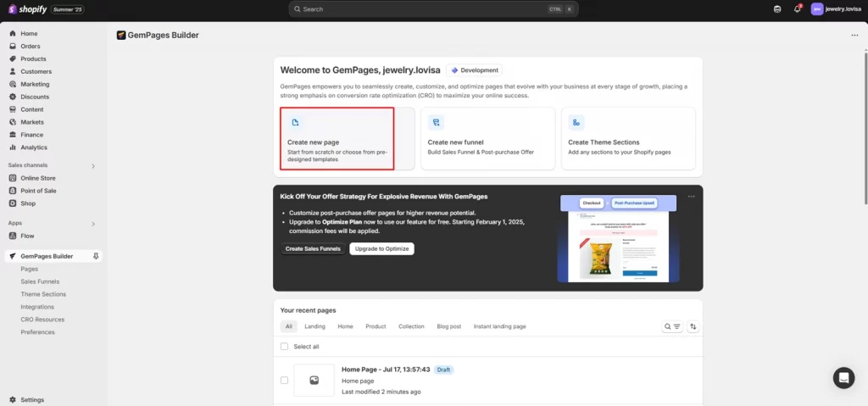Open the dark banner three-dot menu

point(691,197)
